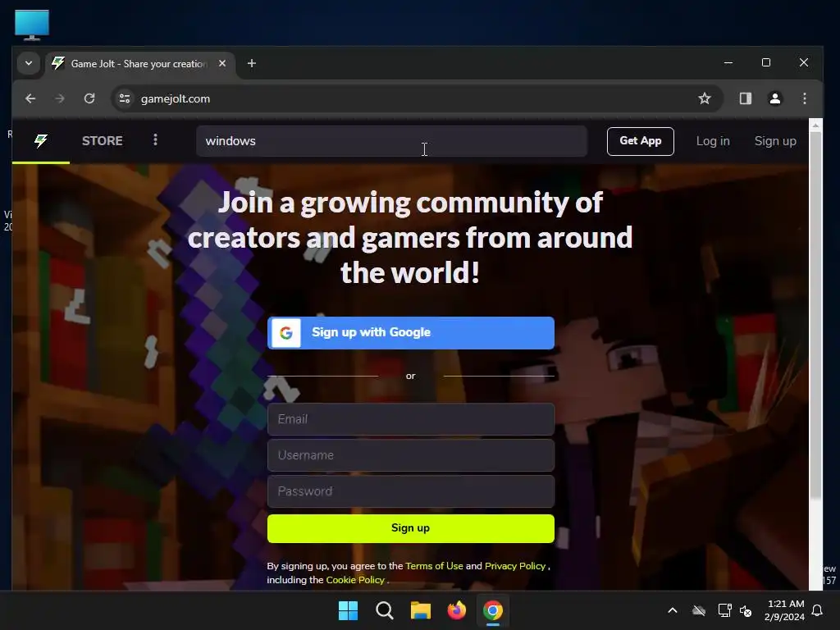Click the OneDrive cloud tray icon

pos(699,610)
